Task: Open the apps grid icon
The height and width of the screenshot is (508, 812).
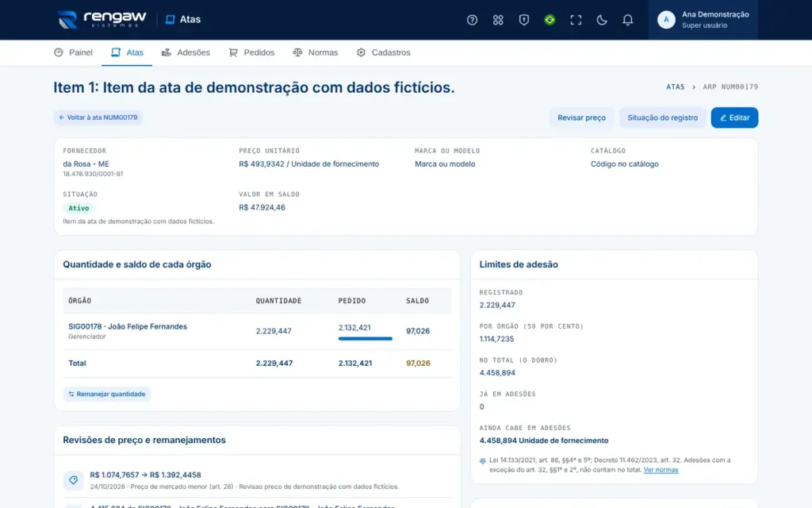Action: (498, 20)
